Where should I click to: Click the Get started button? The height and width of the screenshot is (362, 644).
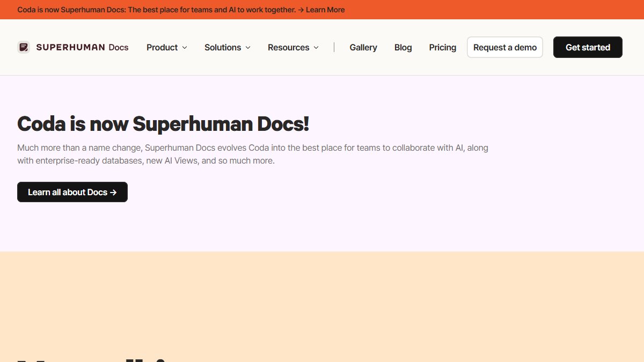click(x=588, y=47)
